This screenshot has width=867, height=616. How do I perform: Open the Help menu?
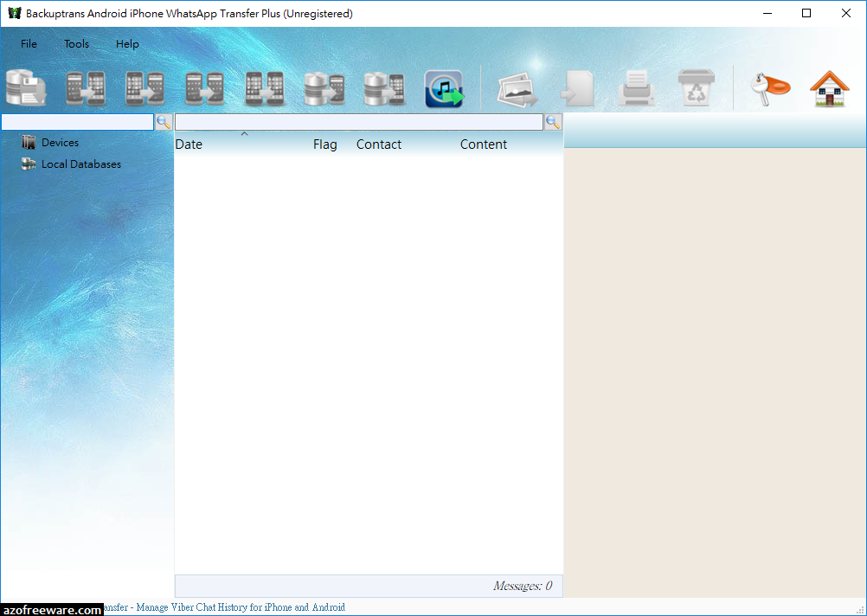127,43
